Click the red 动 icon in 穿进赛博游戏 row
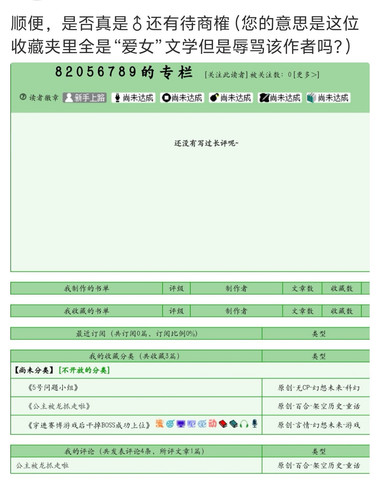 pos(212,424)
